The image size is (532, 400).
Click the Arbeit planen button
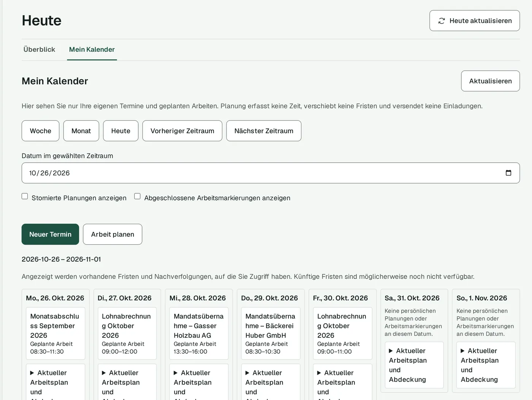(112, 234)
